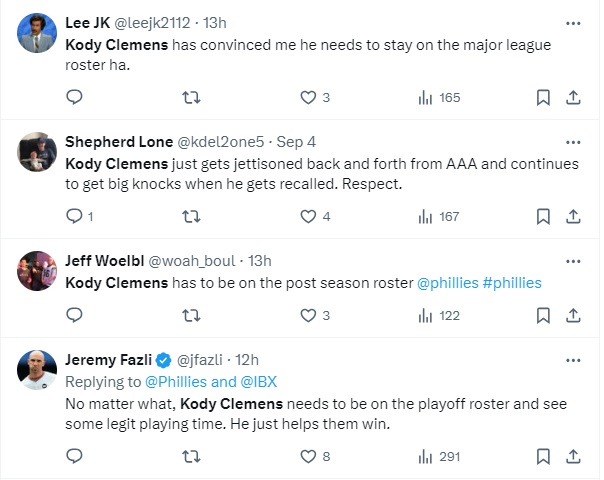Bookmark Jeff Woelbl's tweet

point(543,315)
